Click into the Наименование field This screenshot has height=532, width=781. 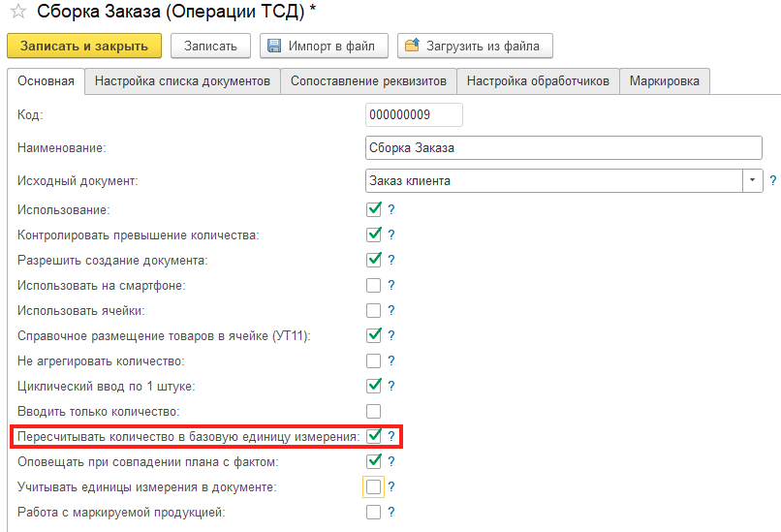coord(563,148)
